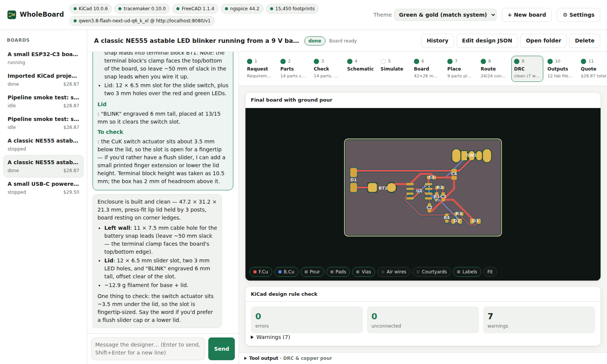Screen dimensions: 607x364
Task: Toggle the F.Cu layer visibility
Action: (x=261, y=272)
